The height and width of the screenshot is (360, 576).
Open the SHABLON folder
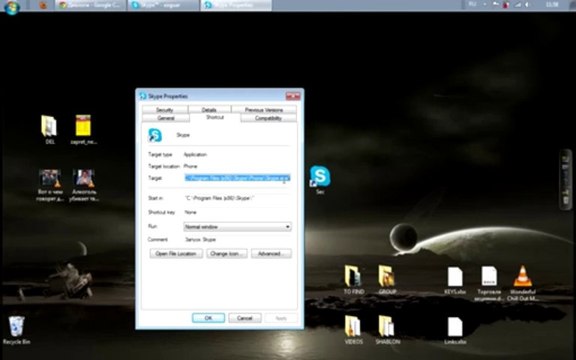click(387, 330)
